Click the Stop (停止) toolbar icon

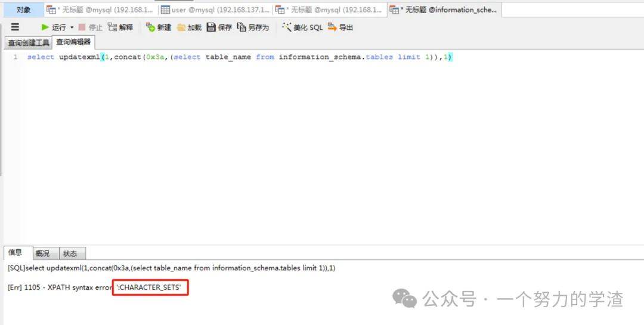(82, 27)
